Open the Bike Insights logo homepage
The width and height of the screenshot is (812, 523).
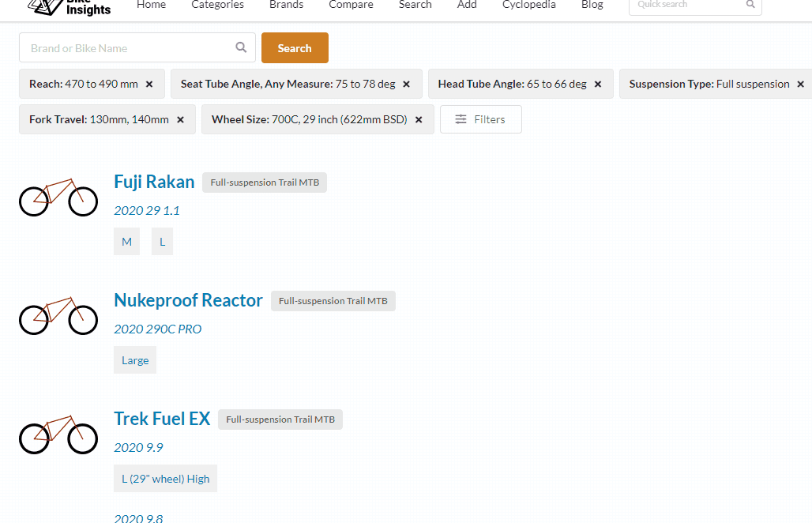pyautogui.click(x=69, y=7)
